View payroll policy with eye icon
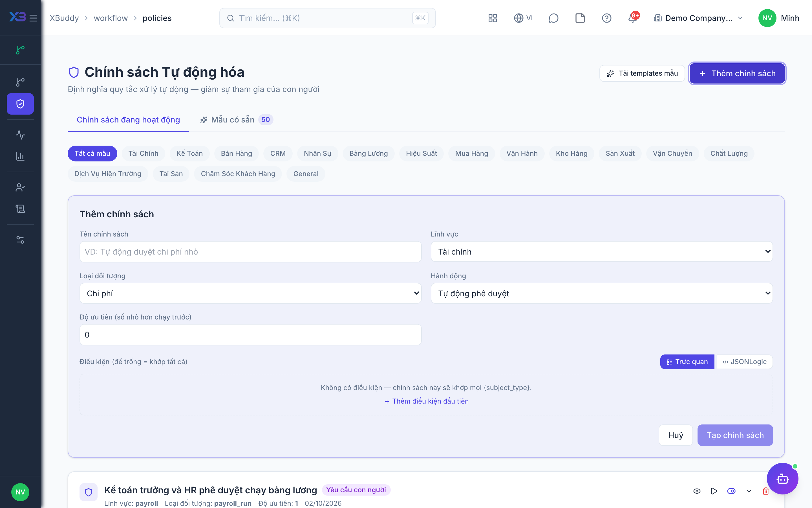812x508 pixels. (x=697, y=491)
